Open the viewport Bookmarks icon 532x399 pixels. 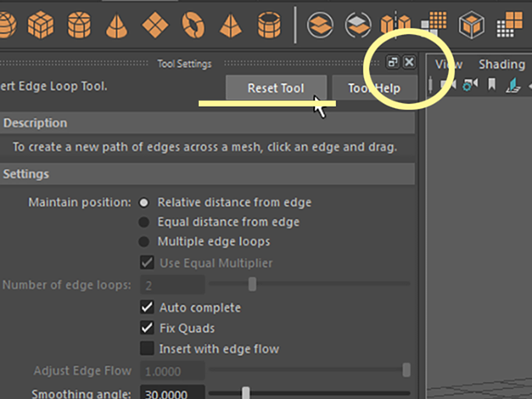[x=491, y=85]
